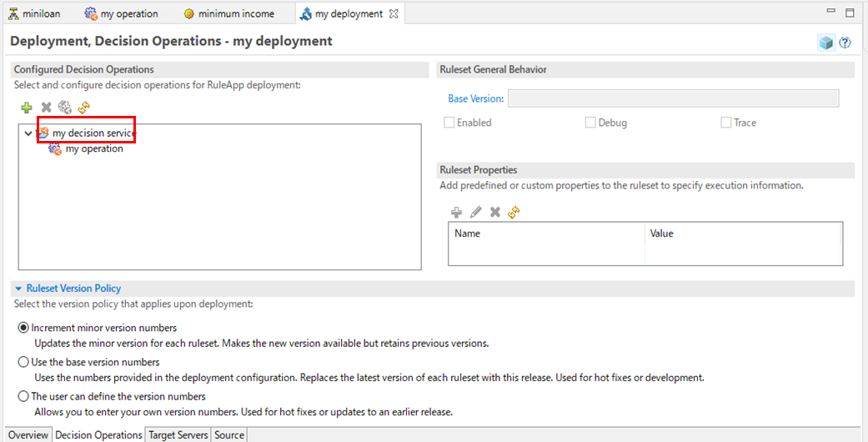This screenshot has height=442, width=868.
Task: Toggle the Debug checkbox
Action: click(x=590, y=123)
